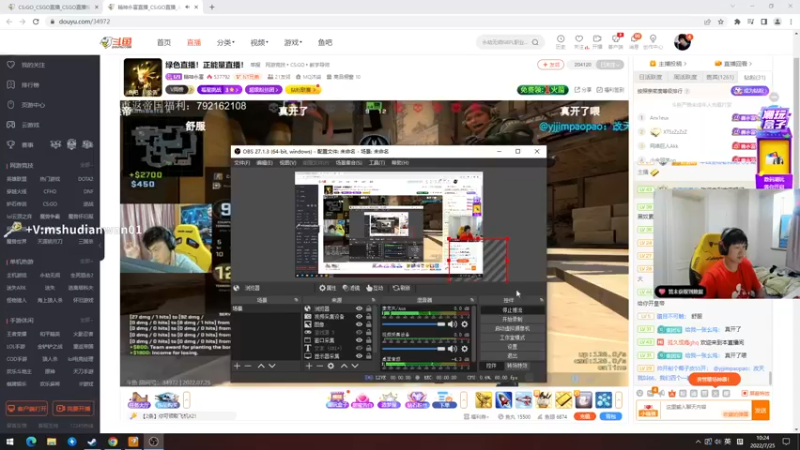This screenshot has width=800, height=450.
Task: Toggle visibility of 浏览器 source
Action: (x=359, y=309)
